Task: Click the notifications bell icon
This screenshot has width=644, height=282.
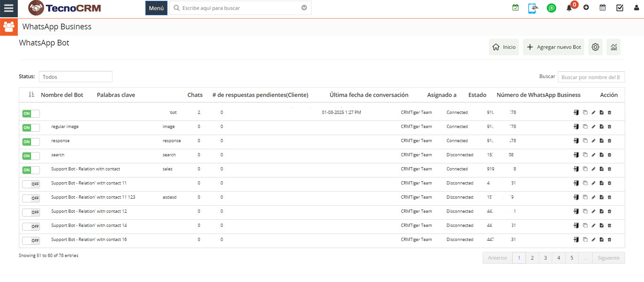Action: click(569, 8)
